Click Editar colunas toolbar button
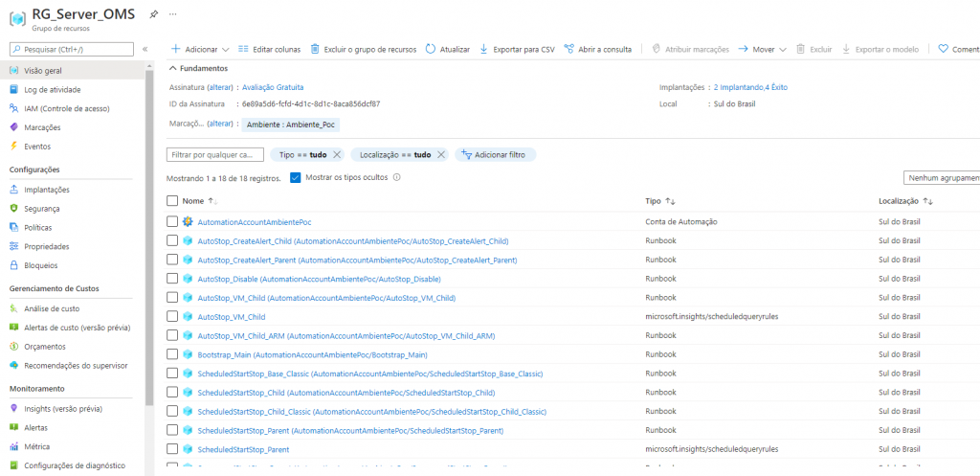Image resolution: width=980 pixels, height=476 pixels. [269, 49]
